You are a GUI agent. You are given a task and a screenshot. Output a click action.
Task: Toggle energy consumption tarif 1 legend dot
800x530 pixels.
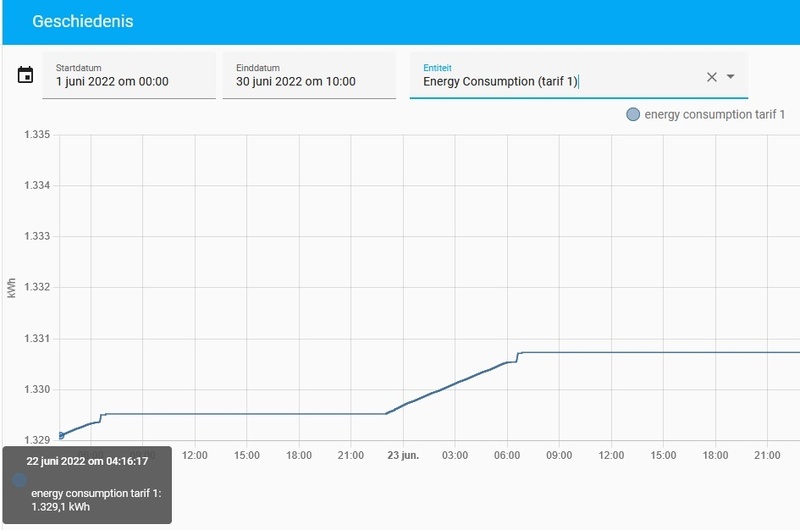(633, 114)
